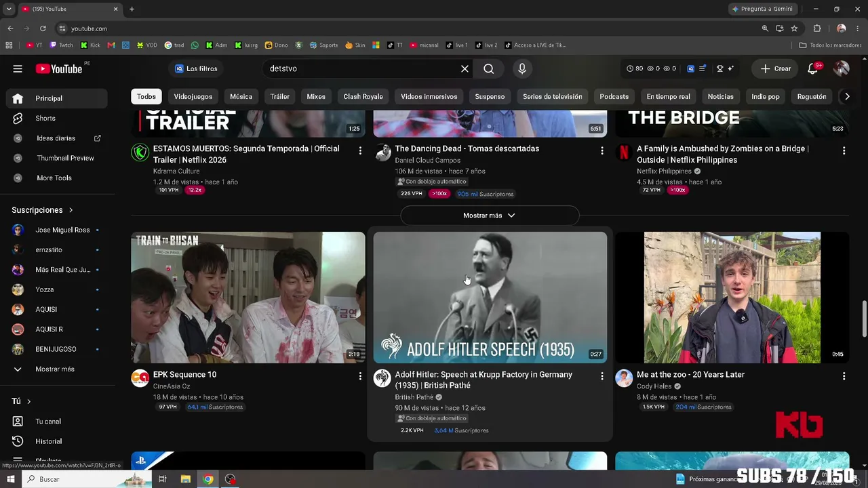Click the Pregunta a Gemini button
Viewport: 868px width, 488px height.
(x=762, y=9)
